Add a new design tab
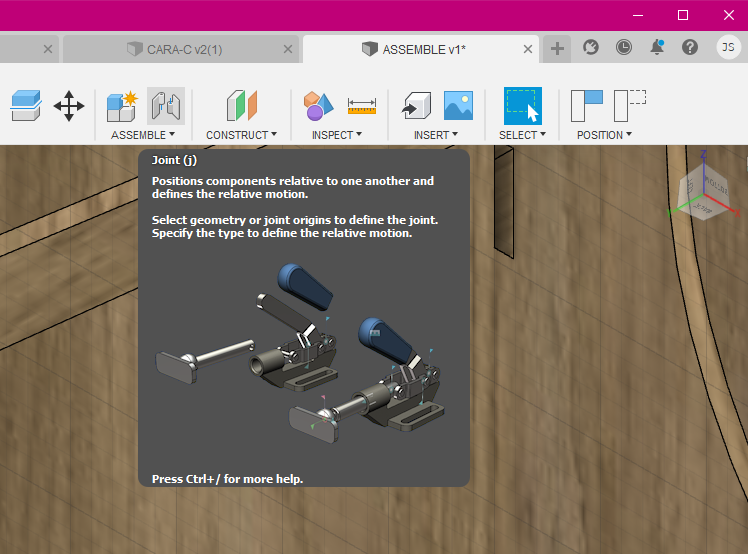748x554 pixels. (x=557, y=48)
